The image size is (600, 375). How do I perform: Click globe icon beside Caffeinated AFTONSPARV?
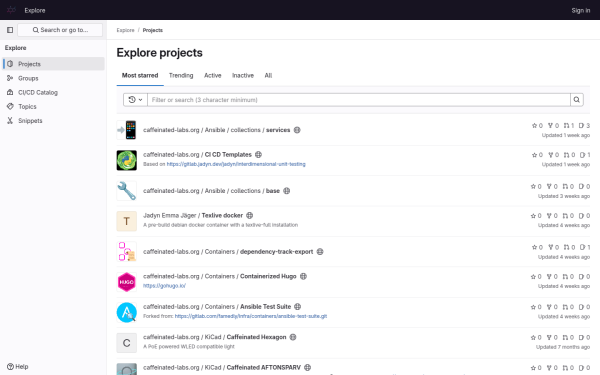click(308, 367)
